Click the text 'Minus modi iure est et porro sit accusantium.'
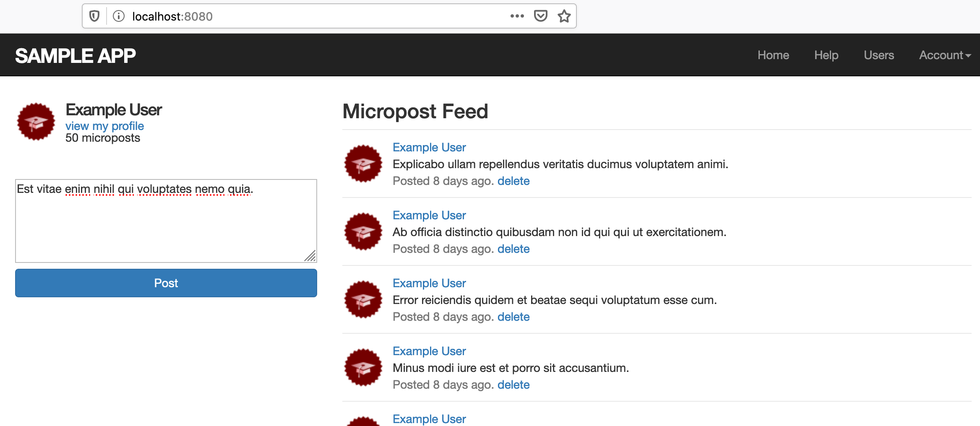 click(x=511, y=368)
